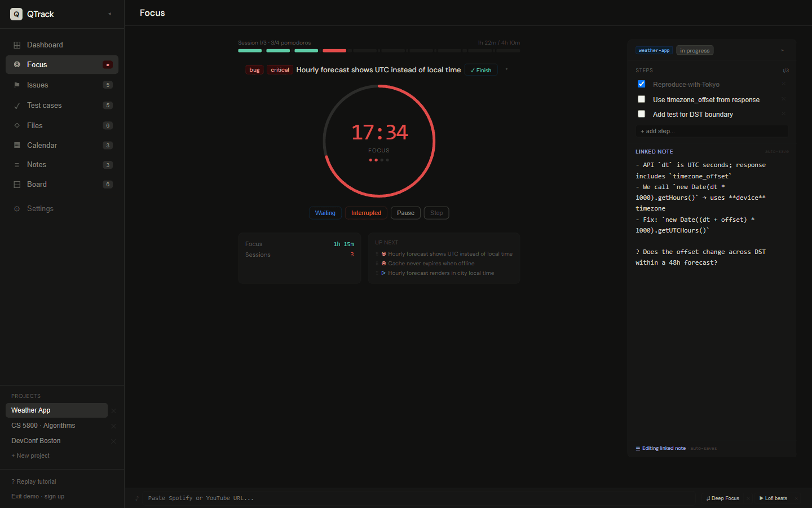Pause the focus timer
The height and width of the screenshot is (508, 812).
pos(405,213)
